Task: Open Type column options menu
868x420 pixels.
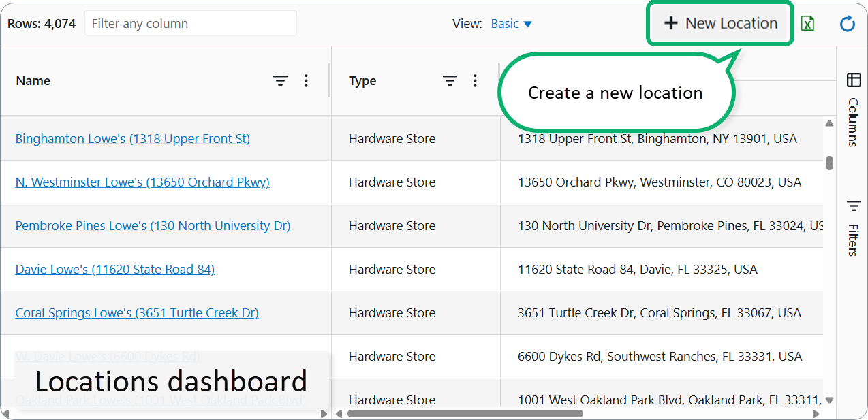Action: 475,81
